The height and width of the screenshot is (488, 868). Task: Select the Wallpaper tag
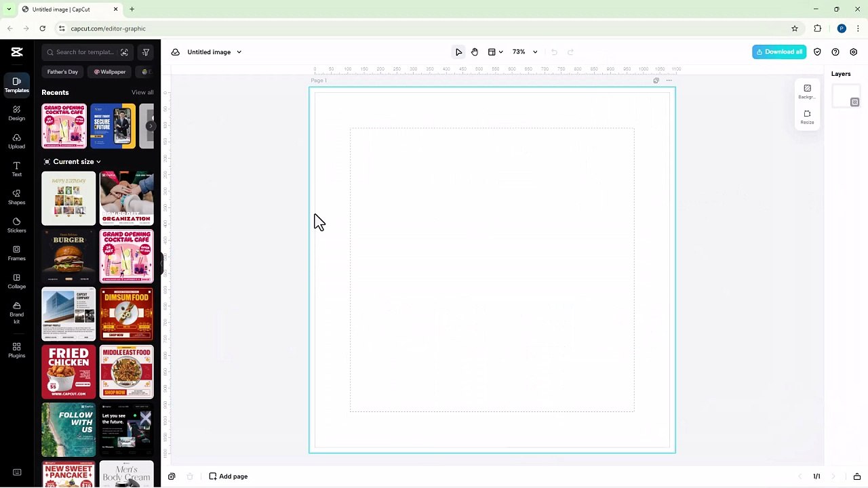(x=110, y=72)
